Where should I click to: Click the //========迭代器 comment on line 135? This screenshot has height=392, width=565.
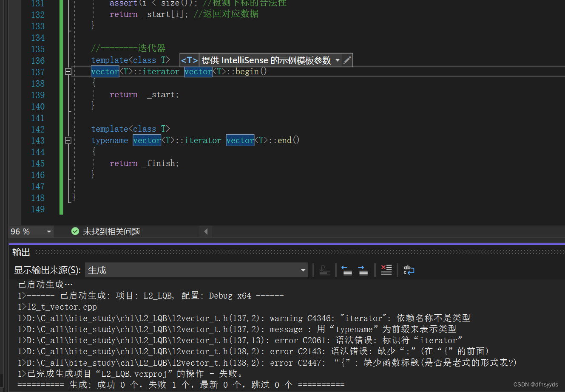(128, 48)
